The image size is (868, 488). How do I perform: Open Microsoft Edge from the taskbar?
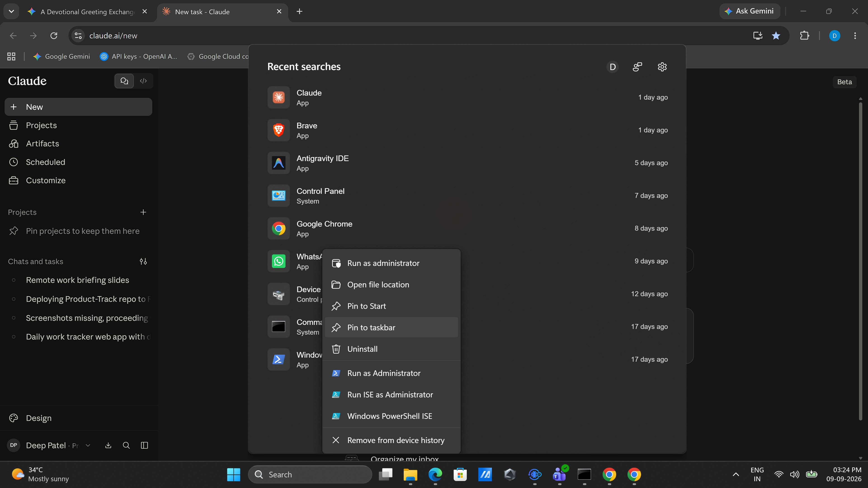tap(435, 474)
